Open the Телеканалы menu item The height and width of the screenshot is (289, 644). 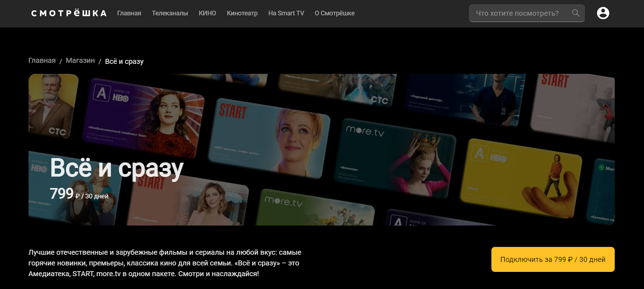[x=170, y=13]
